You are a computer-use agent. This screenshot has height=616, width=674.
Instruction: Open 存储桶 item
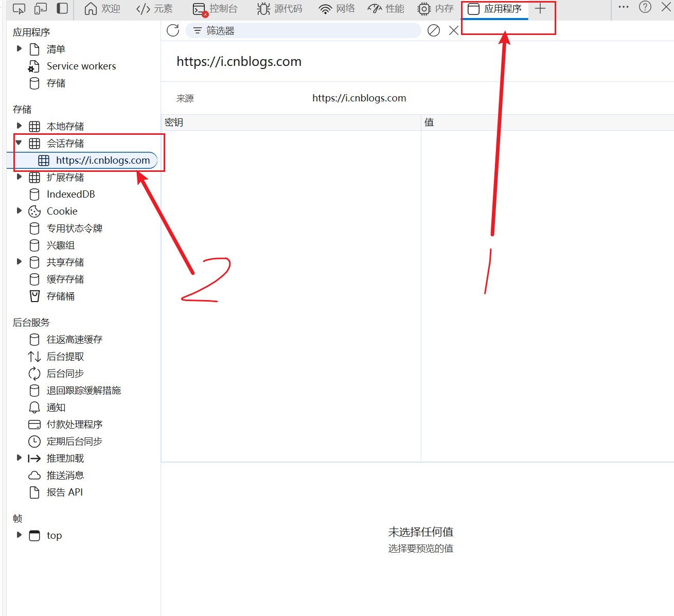pyautogui.click(x=61, y=296)
